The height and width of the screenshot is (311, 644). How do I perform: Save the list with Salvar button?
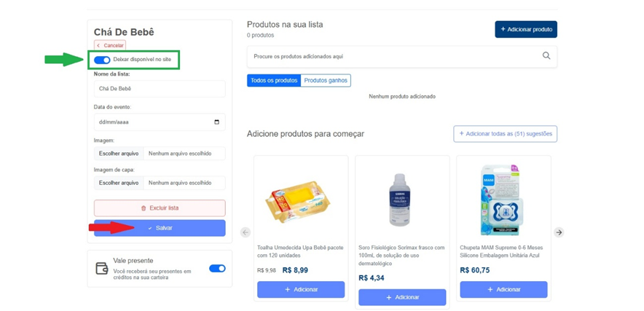pos(160,228)
